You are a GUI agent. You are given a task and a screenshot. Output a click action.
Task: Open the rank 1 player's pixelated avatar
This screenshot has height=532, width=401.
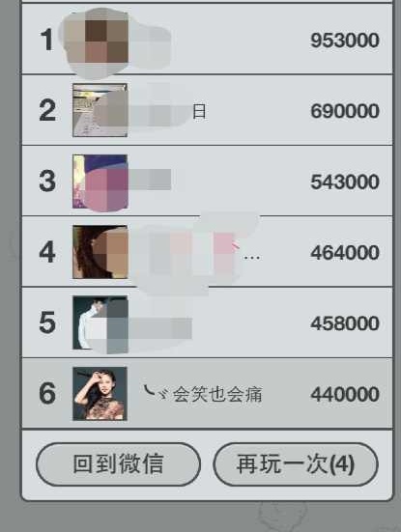[100, 40]
